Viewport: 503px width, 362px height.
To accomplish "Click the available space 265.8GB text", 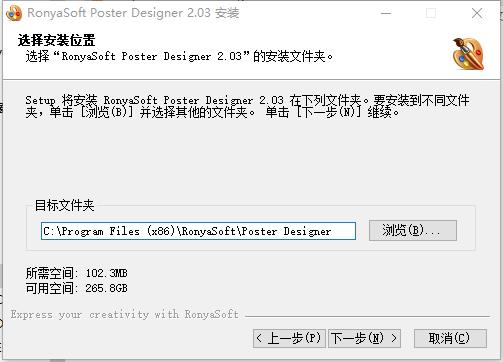I will (x=77, y=288).
